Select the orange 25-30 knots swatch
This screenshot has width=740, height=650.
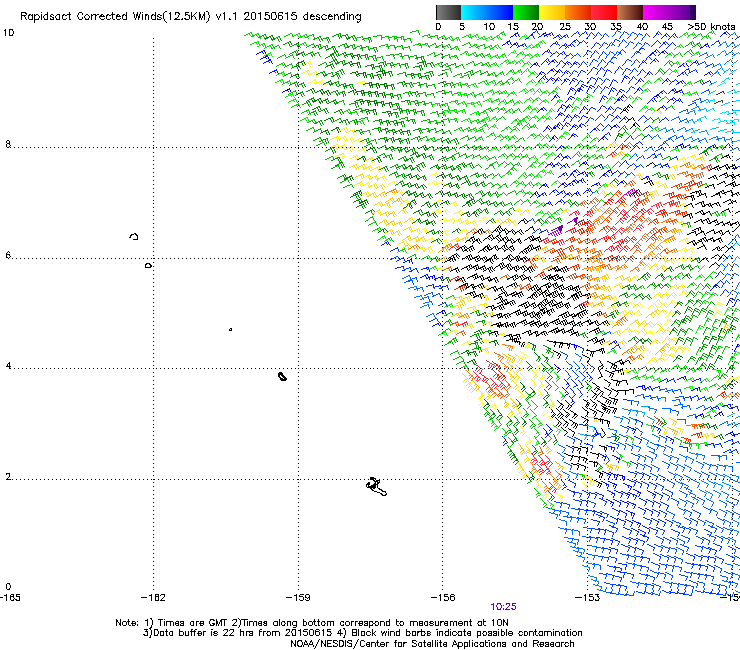click(578, 12)
